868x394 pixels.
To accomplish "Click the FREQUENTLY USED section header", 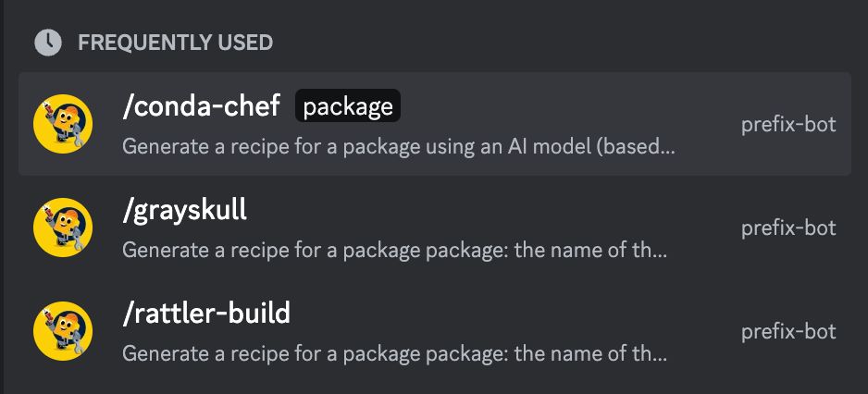I will pyautogui.click(x=176, y=43).
